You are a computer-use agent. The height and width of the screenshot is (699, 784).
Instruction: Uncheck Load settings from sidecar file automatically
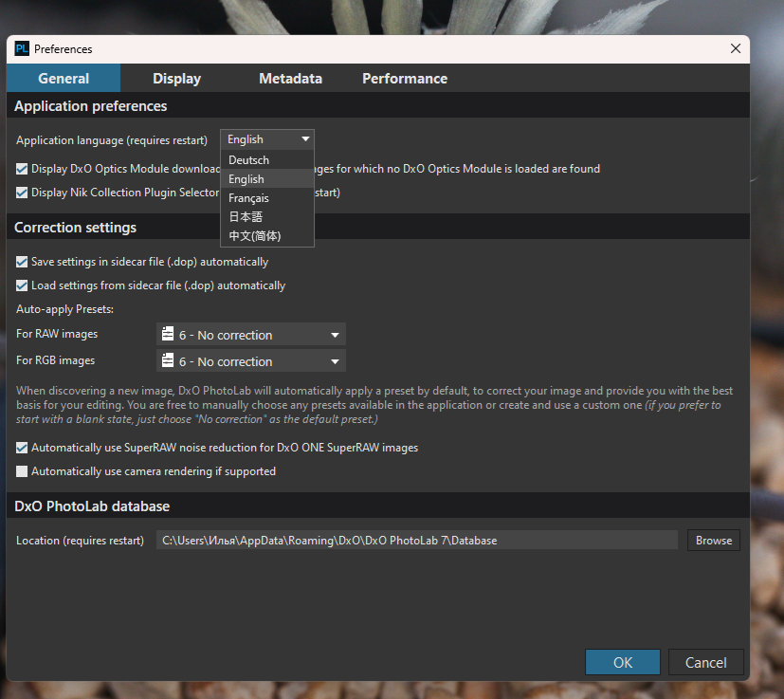pyautogui.click(x=22, y=285)
